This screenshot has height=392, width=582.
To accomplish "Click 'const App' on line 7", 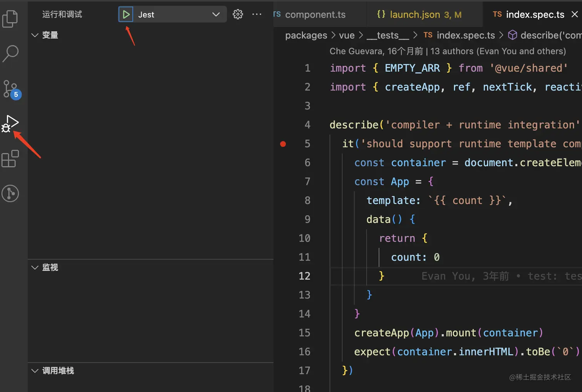I will [381, 182].
